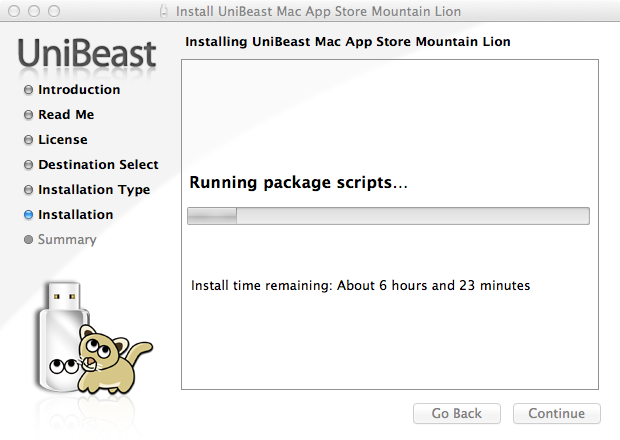Click the install time remaining text
The image size is (620, 440).
360,286
